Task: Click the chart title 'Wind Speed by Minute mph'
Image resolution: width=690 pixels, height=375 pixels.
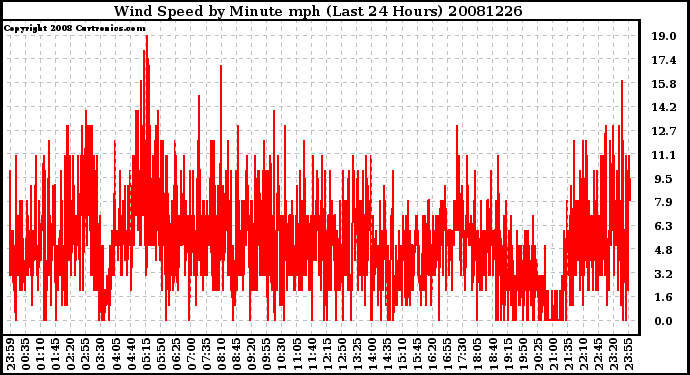Action: pos(217,11)
